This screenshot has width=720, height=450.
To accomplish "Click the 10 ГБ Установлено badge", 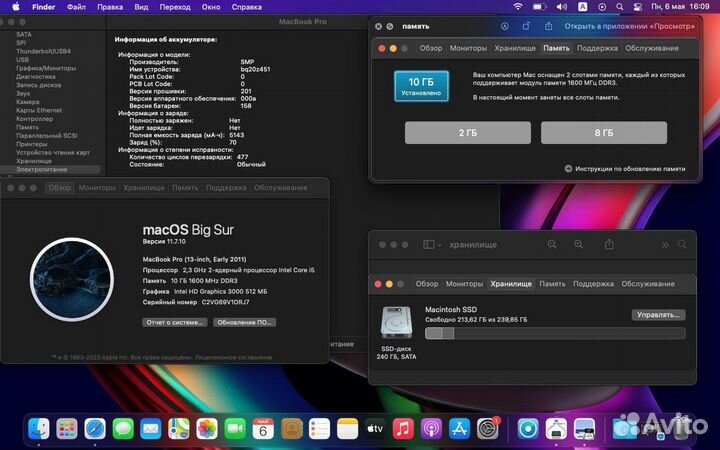I will tap(421, 86).
